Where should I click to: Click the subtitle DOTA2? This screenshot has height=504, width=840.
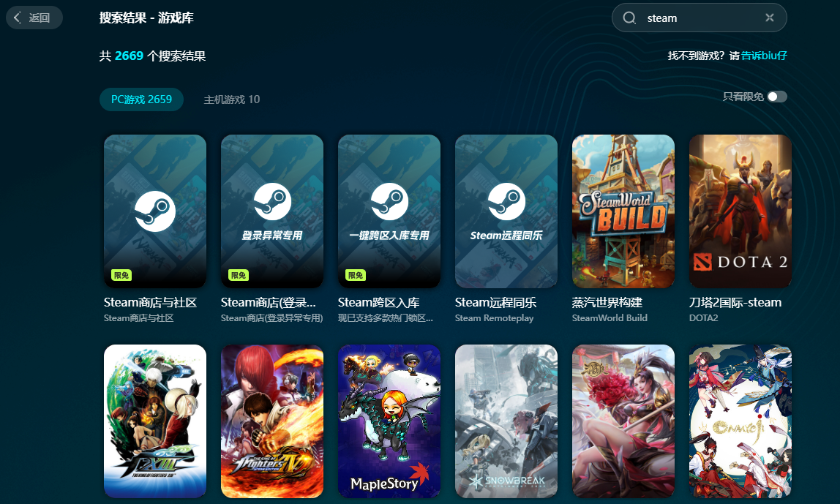[703, 318]
